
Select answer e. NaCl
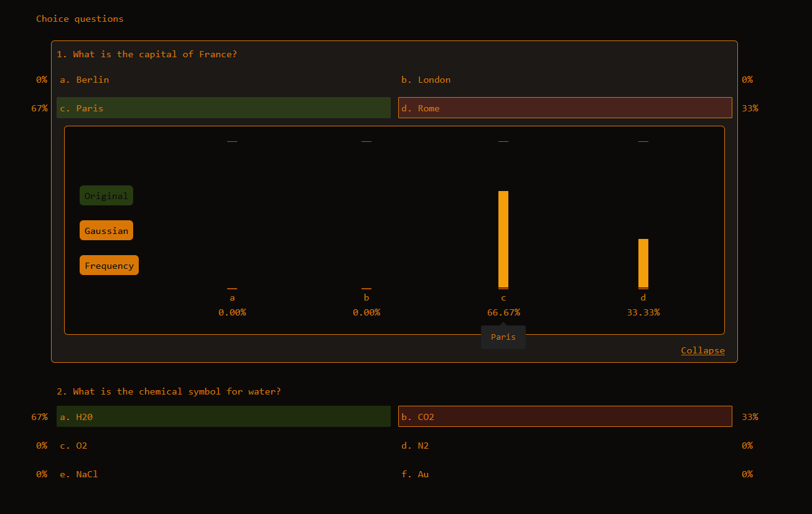pos(223,474)
